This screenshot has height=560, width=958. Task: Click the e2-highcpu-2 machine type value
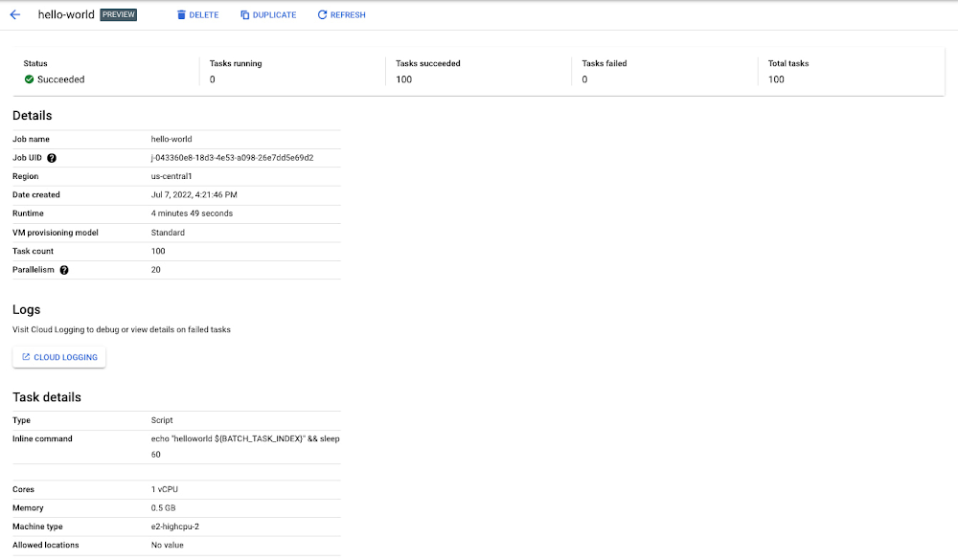[x=177, y=526]
